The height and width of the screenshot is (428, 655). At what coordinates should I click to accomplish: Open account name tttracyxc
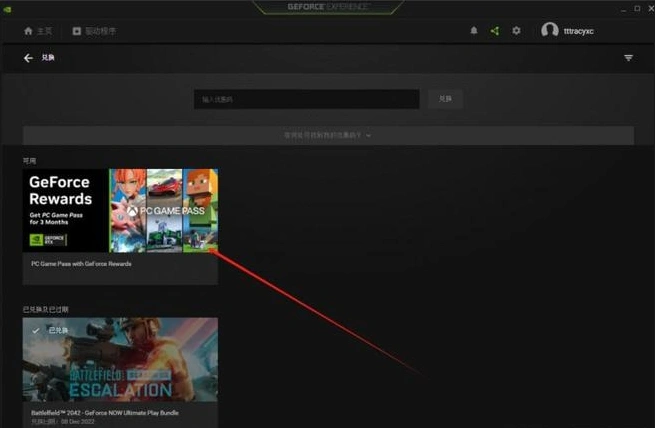coord(579,31)
